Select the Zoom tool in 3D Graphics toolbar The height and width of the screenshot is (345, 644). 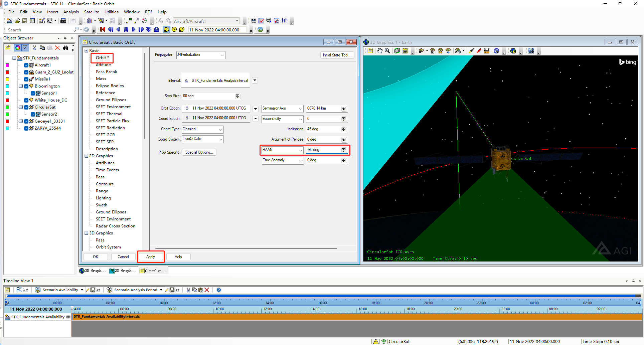point(387,51)
